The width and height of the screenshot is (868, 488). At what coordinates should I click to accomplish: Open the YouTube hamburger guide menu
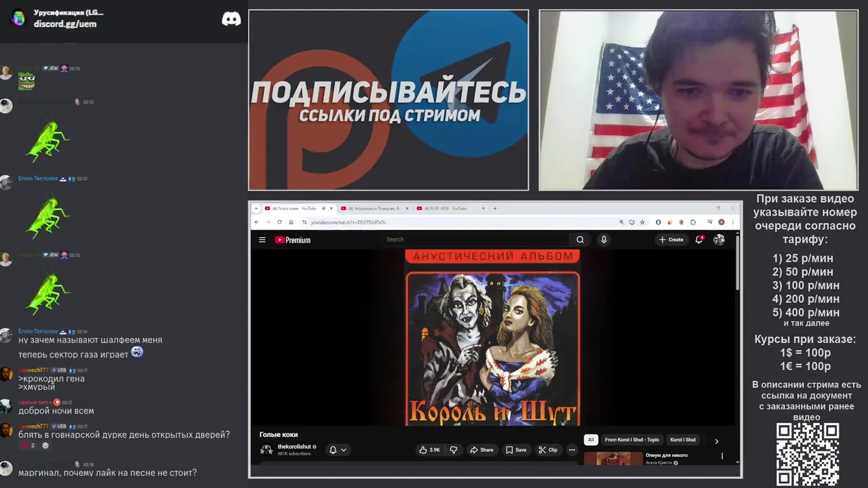tap(262, 239)
